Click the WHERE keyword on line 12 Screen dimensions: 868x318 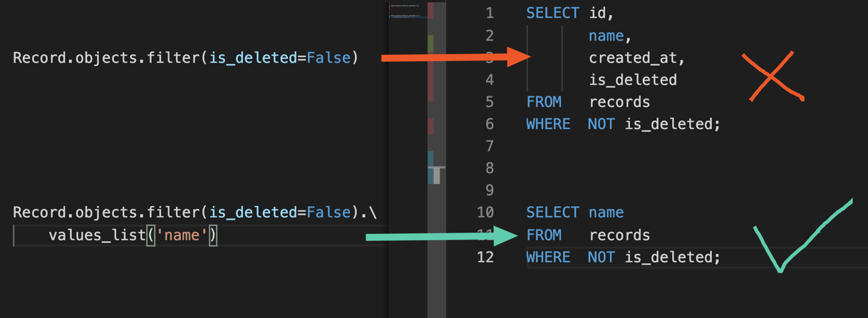pyautogui.click(x=548, y=257)
